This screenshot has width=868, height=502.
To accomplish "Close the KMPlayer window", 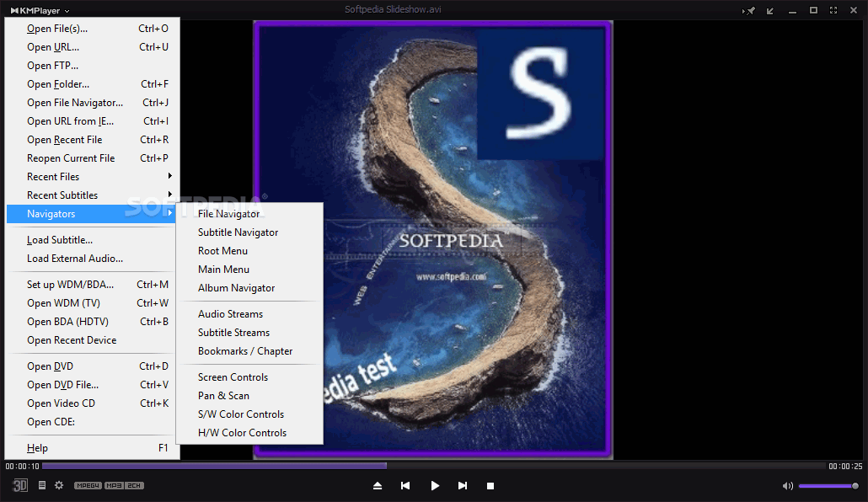I will pyautogui.click(x=854, y=10).
